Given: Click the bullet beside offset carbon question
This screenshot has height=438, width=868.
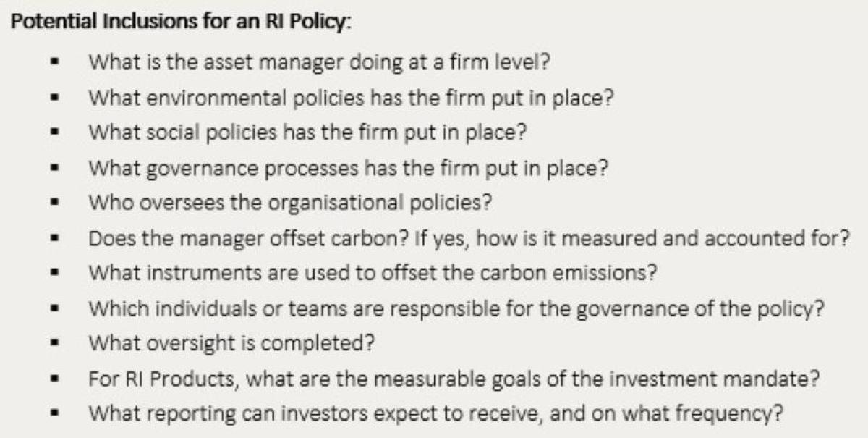Looking at the screenshot, I should pyautogui.click(x=54, y=238).
